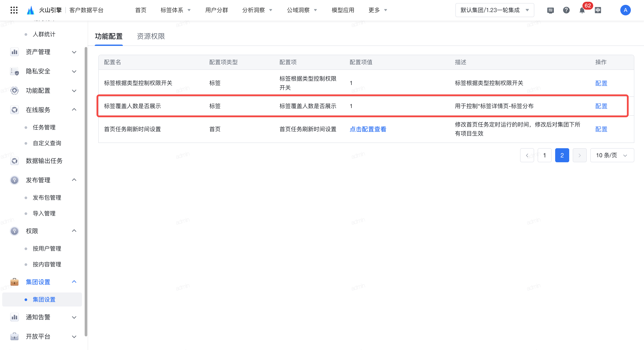Open the messages chat icon
644x350 pixels.
click(x=550, y=10)
